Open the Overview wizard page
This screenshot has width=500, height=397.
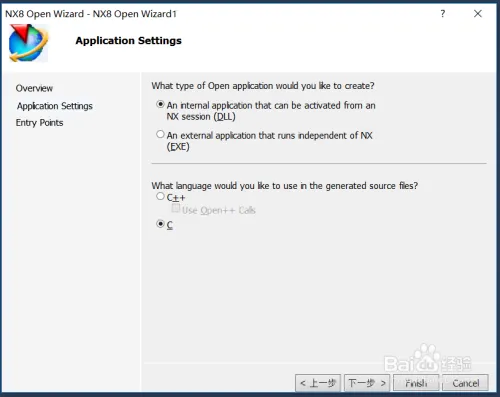(34, 88)
